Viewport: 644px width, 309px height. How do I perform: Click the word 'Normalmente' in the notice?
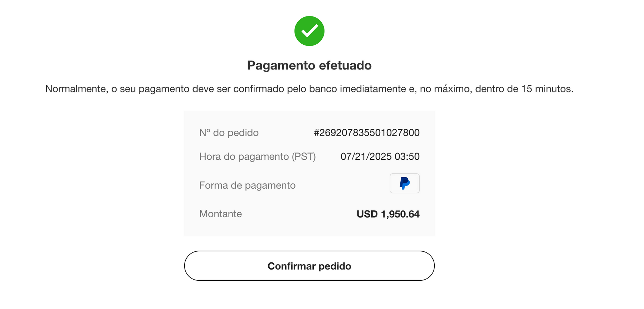pyautogui.click(x=77, y=89)
